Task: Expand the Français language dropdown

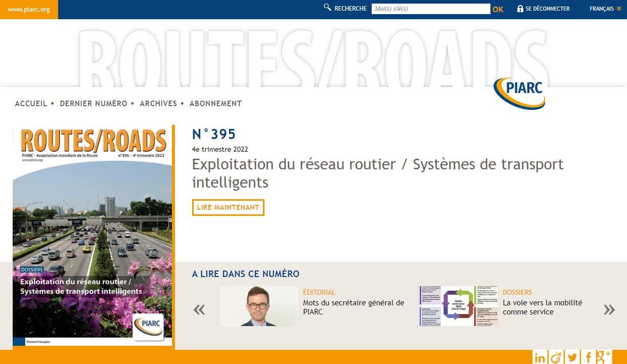Action: 605,9
